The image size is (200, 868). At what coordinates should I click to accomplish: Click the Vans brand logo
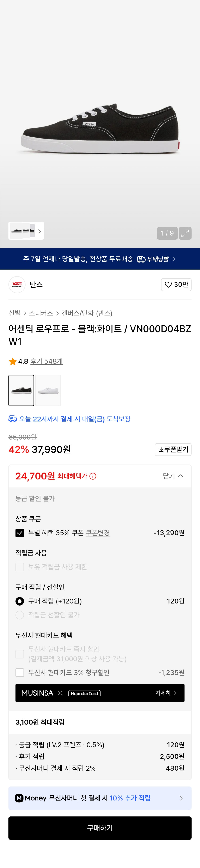(17, 285)
